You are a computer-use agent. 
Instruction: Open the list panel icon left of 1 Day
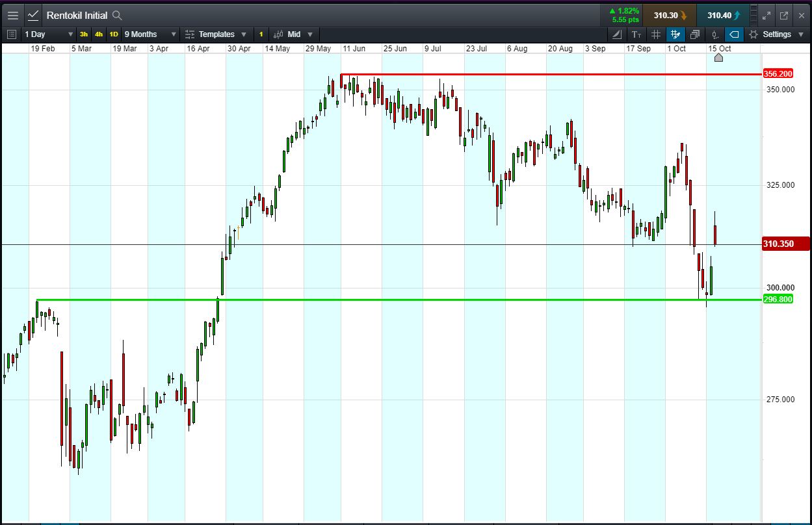[x=12, y=34]
